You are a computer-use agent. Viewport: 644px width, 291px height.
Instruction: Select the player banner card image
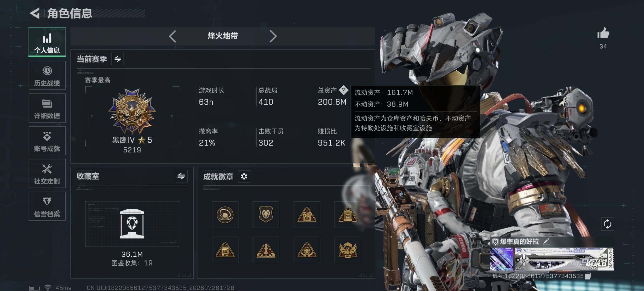click(552, 259)
